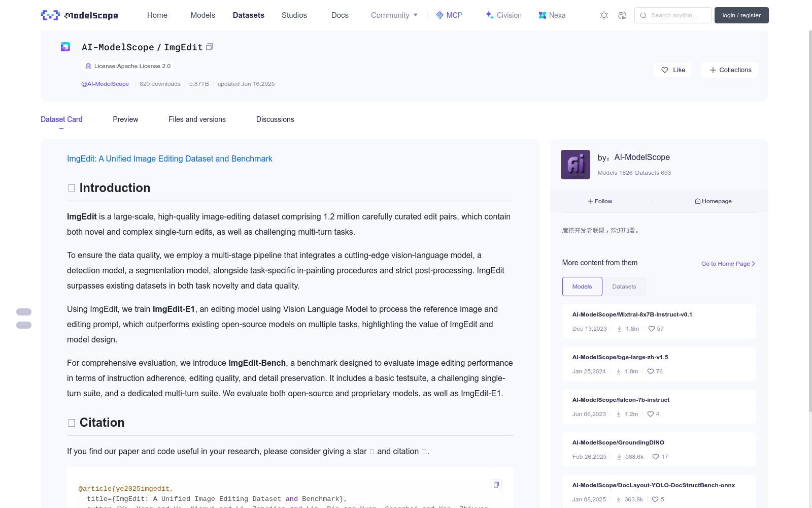Follow the AI-ModelScope organization

[x=600, y=201]
